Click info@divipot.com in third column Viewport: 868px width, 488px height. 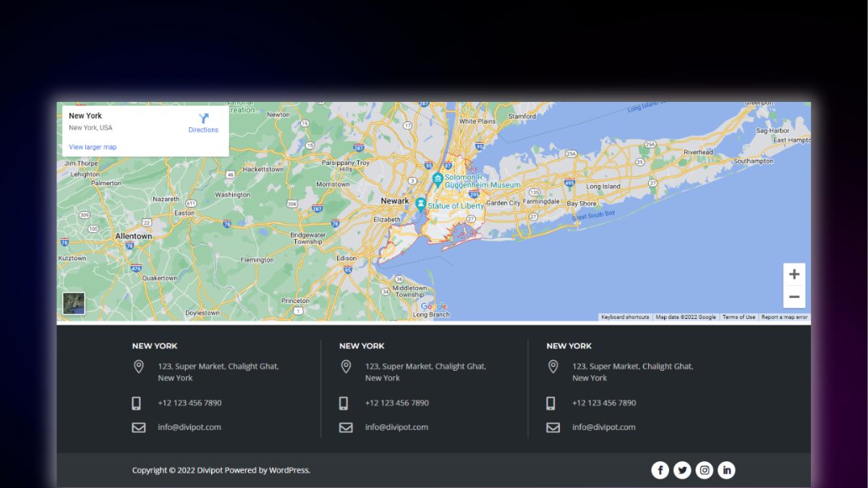tap(604, 427)
